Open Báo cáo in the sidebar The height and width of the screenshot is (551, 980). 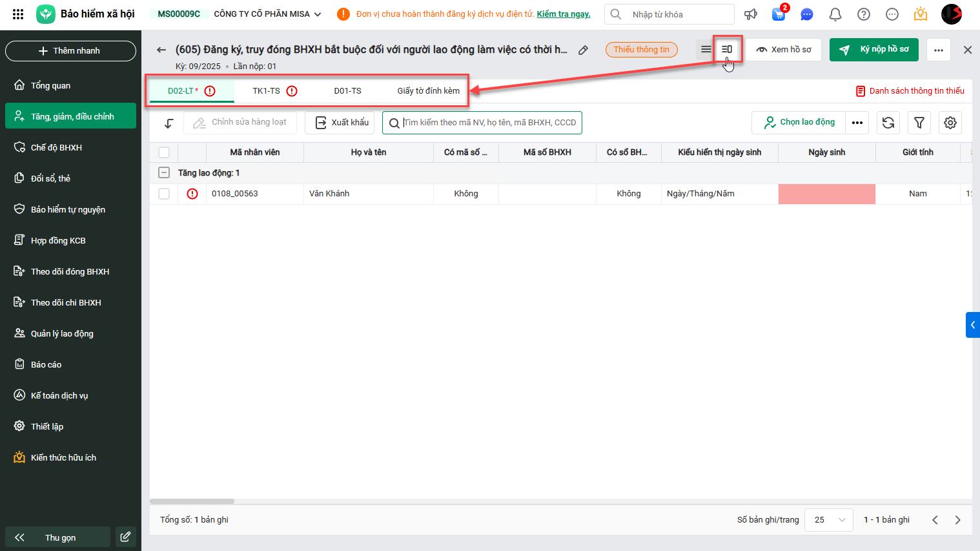click(x=70, y=364)
